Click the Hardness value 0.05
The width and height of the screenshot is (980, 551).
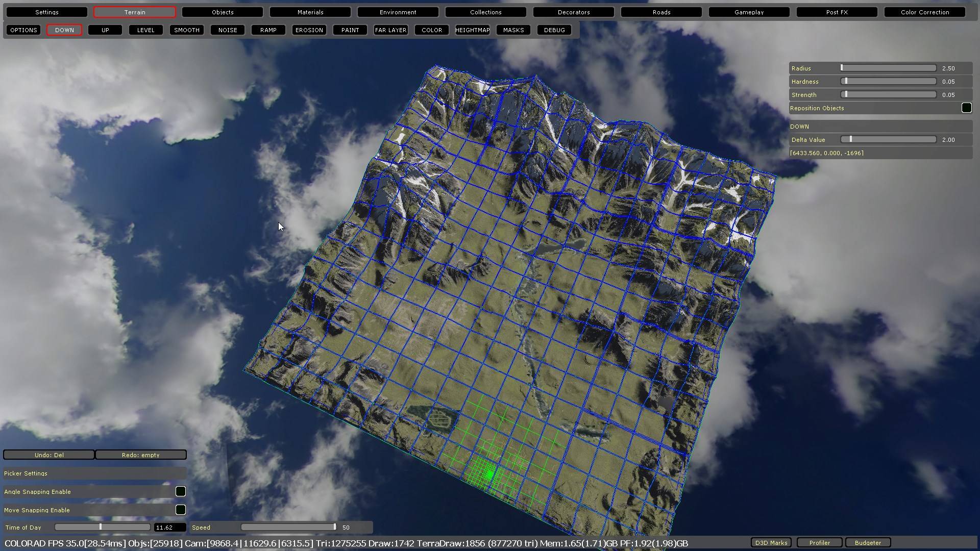948,82
